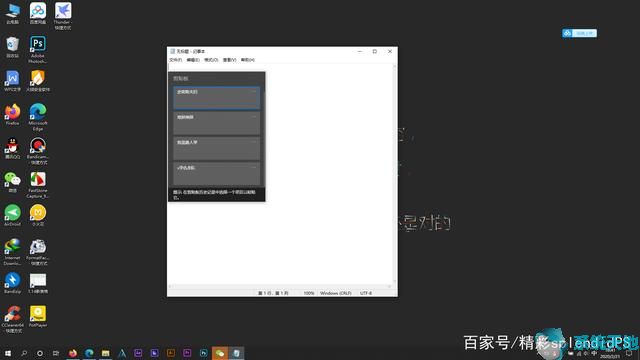Open the AirDroid desktop shortcut
This screenshot has height=360, width=640.
click(13, 216)
